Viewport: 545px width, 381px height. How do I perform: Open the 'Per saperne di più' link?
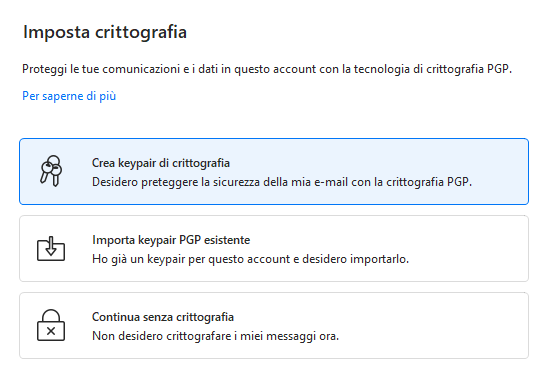(69, 96)
